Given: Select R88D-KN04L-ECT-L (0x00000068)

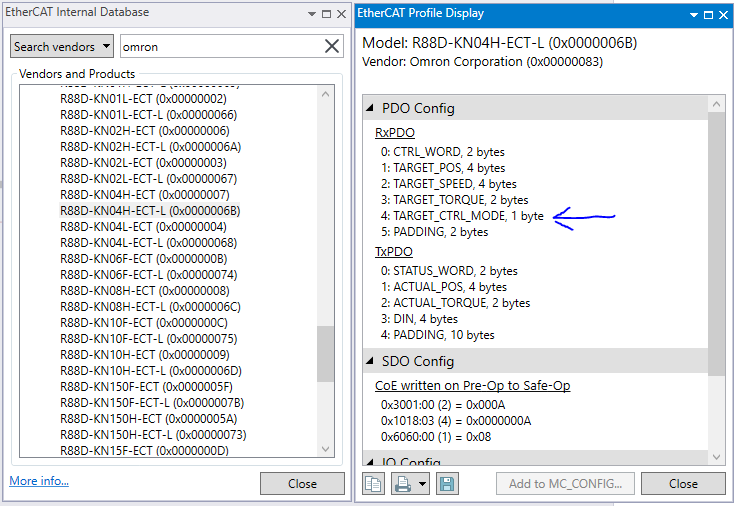Looking at the screenshot, I should [x=148, y=243].
